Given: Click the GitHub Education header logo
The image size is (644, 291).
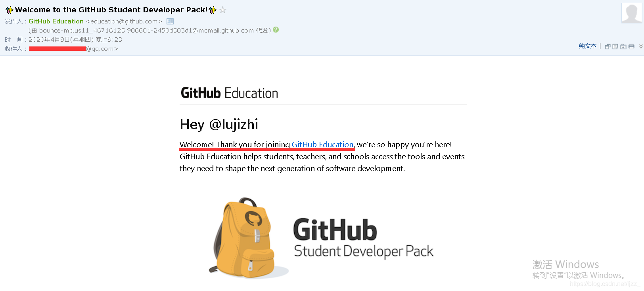Looking at the screenshot, I should (229, 93).
